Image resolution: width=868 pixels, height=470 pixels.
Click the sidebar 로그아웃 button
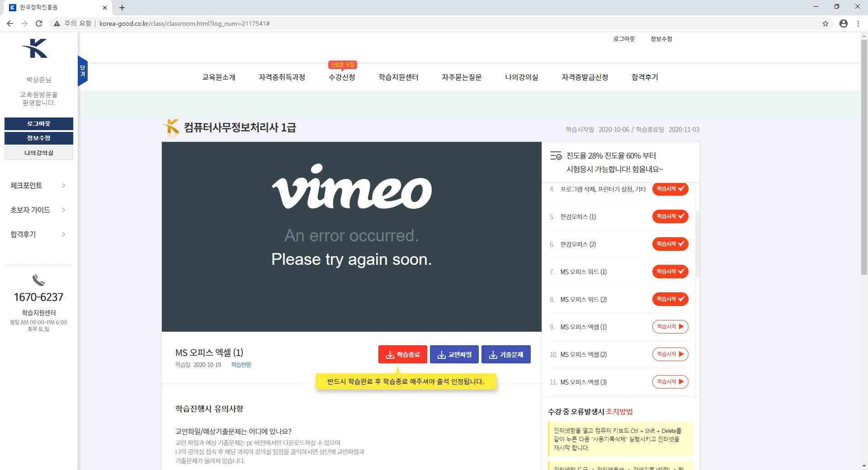(x=39, y=124)
